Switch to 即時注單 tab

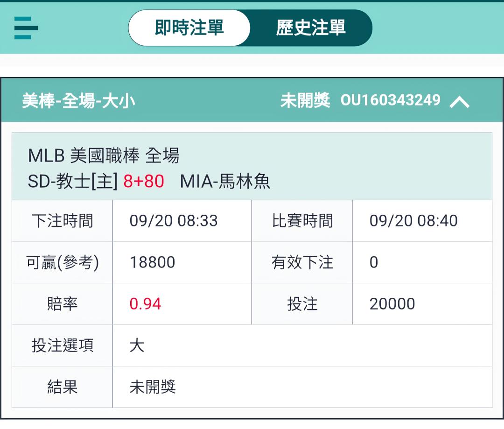(x=189, y=28)
